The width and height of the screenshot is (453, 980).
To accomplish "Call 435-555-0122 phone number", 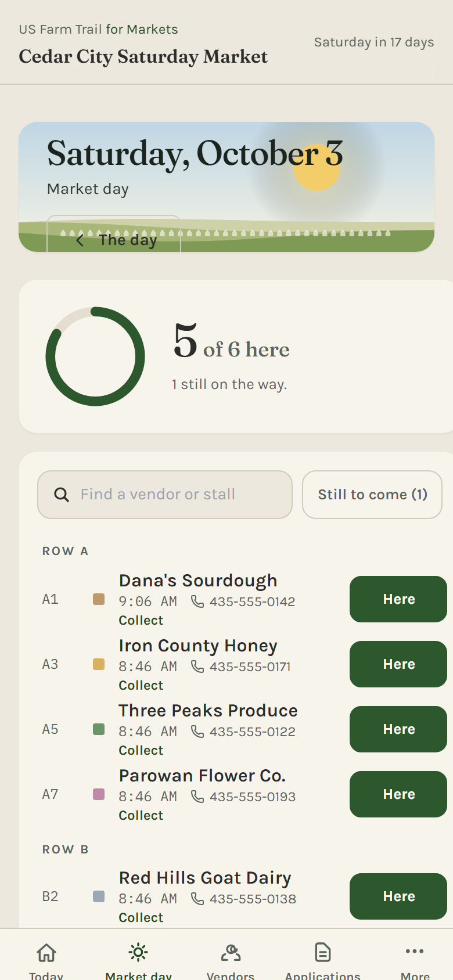I will click(x=253, y=732).
